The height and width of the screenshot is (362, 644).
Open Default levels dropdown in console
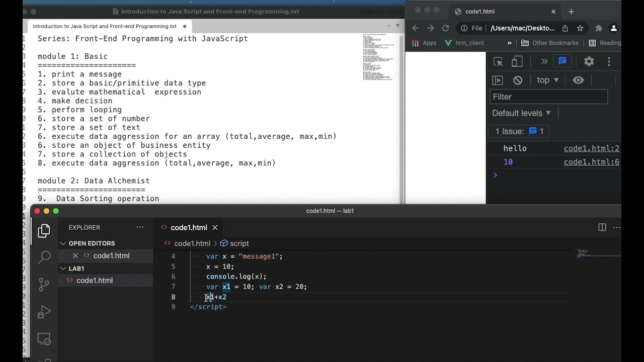(x=522, y=113)
